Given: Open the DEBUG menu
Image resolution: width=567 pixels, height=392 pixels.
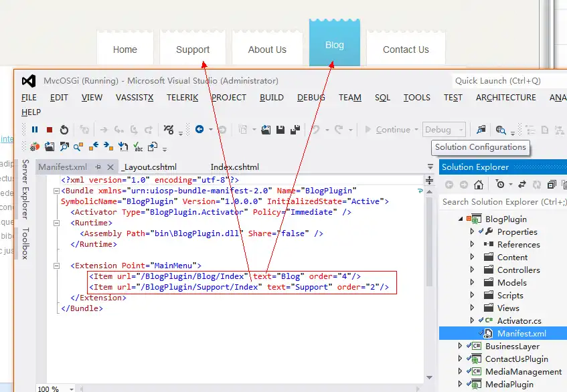Looking at the screenshot, I should tap(311, 98).
